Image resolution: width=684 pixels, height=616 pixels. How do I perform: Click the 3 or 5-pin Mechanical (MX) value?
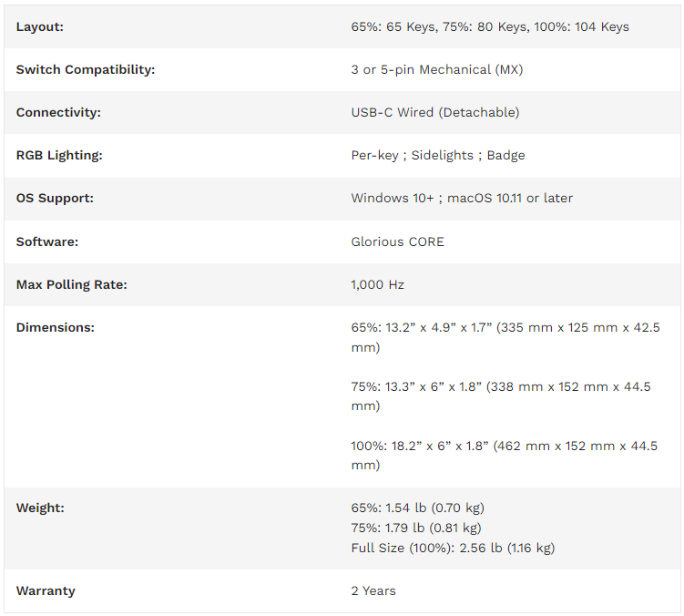pos(436,70)
